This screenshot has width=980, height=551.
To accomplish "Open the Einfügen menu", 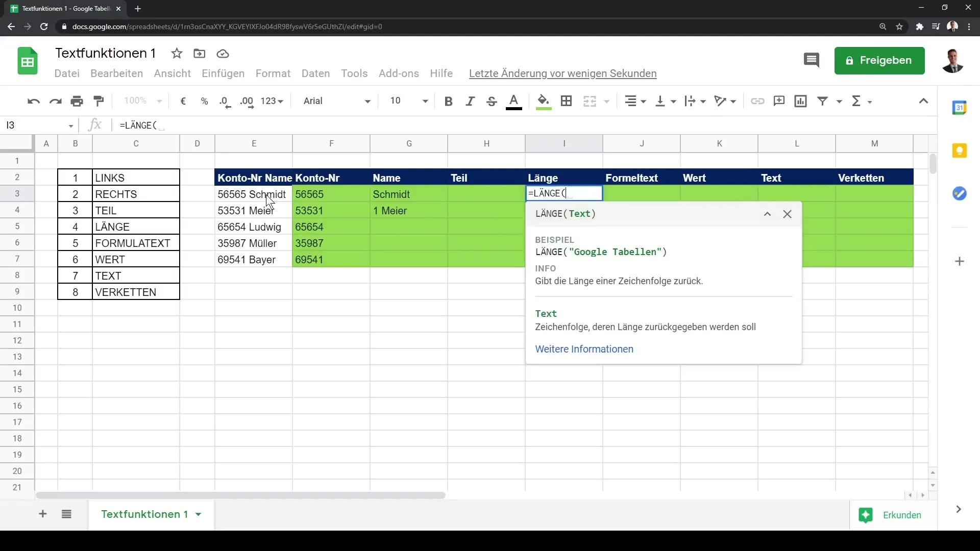I will tap(223, 73).
